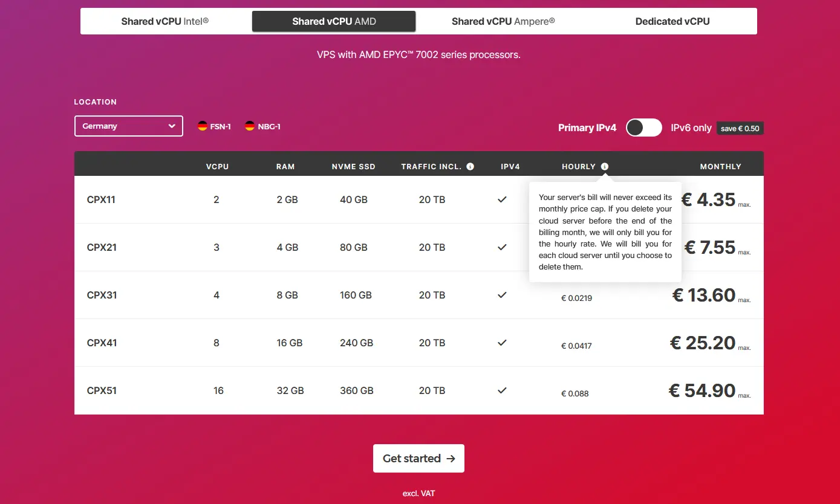
Task: Click the IPv4 checkmark in CPX51 row
Action: pyautogui.click(x=502, y=390)
